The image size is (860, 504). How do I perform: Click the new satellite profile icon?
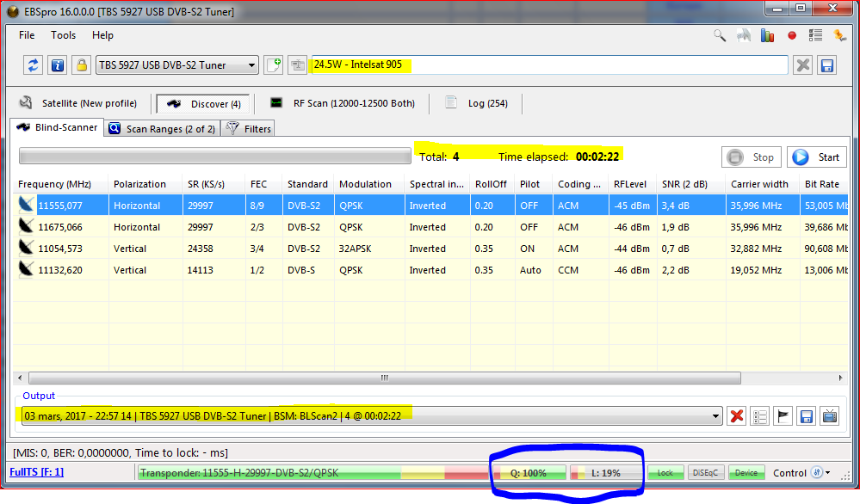pyautogui.click(x=274, y=65)
